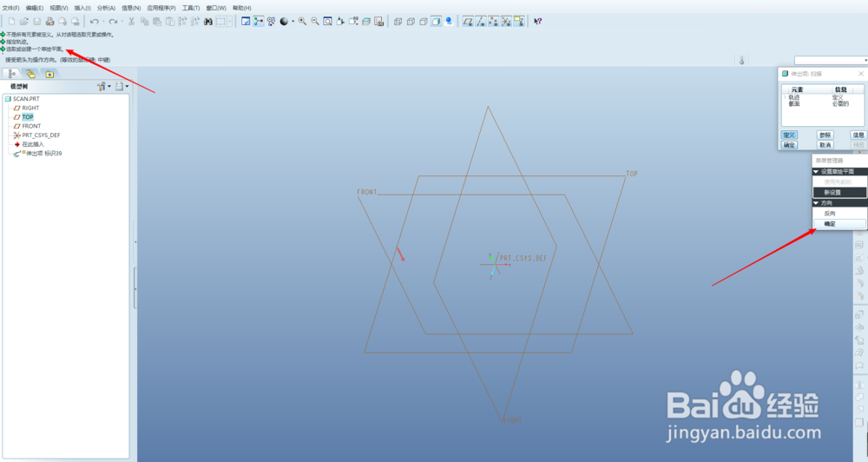
Task: Click the hidden line display icon
Action: tap(411, 21)
